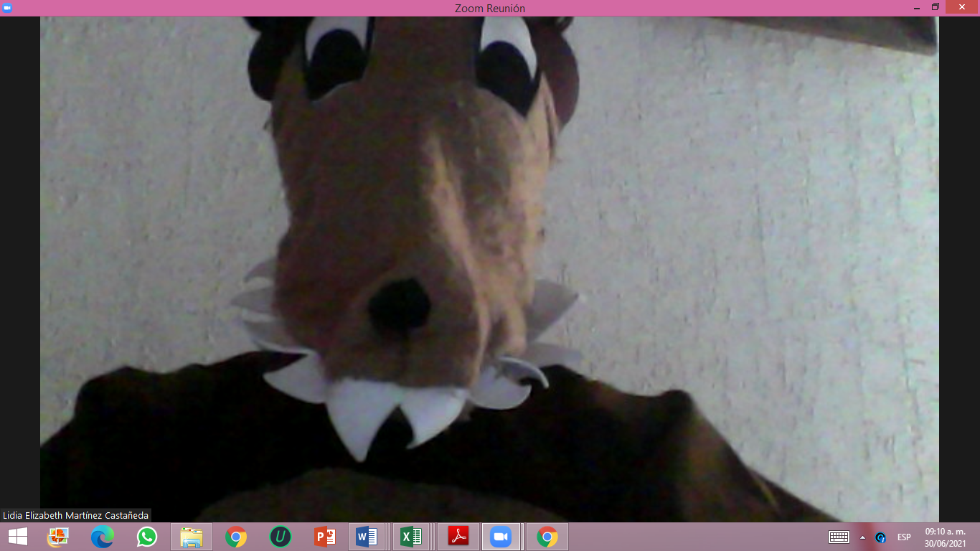Switch to Excel from the taskbar
Image resolution: width=980 pixels, height=551 pixels.
click(x=411, y=537)
